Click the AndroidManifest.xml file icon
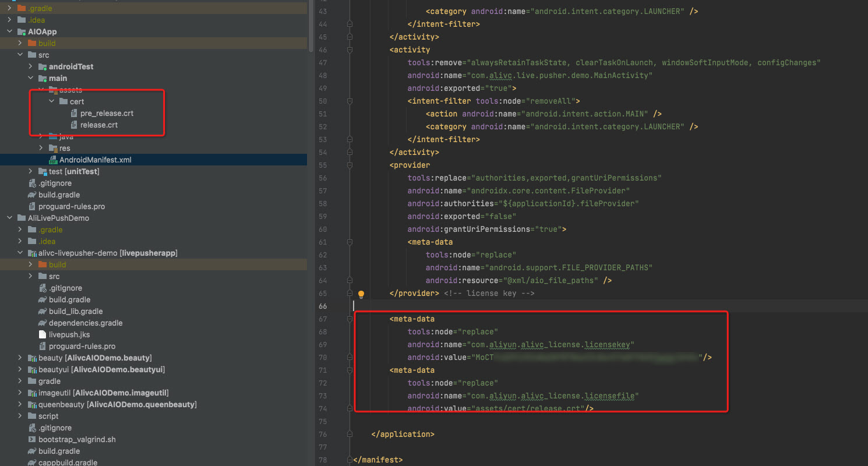 coord(53,160)
